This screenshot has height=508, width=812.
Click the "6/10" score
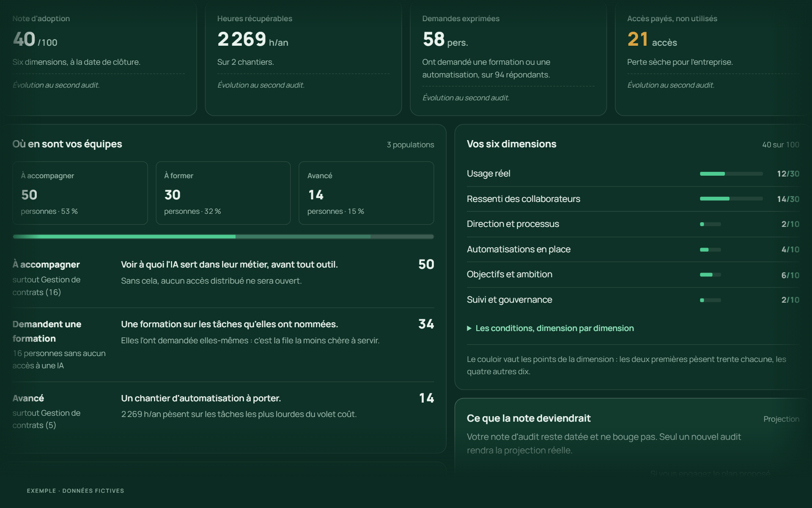pyautogui.click(x=790, y=275)
